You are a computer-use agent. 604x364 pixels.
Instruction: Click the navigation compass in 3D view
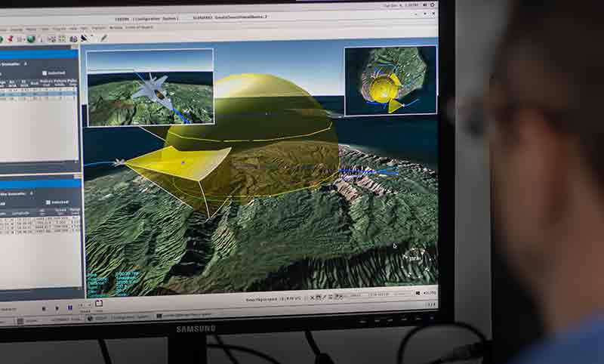[417, 260]
